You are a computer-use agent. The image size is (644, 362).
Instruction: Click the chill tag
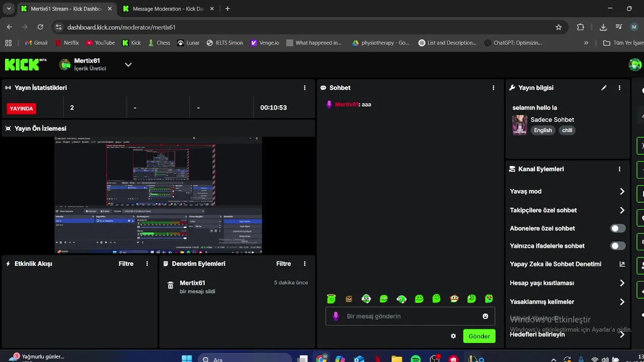coord(567,130)
